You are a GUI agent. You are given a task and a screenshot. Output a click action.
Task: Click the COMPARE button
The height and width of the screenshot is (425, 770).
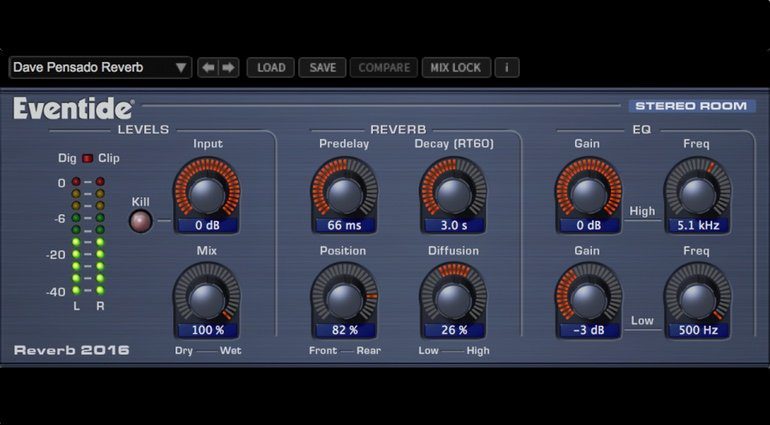[x=384, y=68]
